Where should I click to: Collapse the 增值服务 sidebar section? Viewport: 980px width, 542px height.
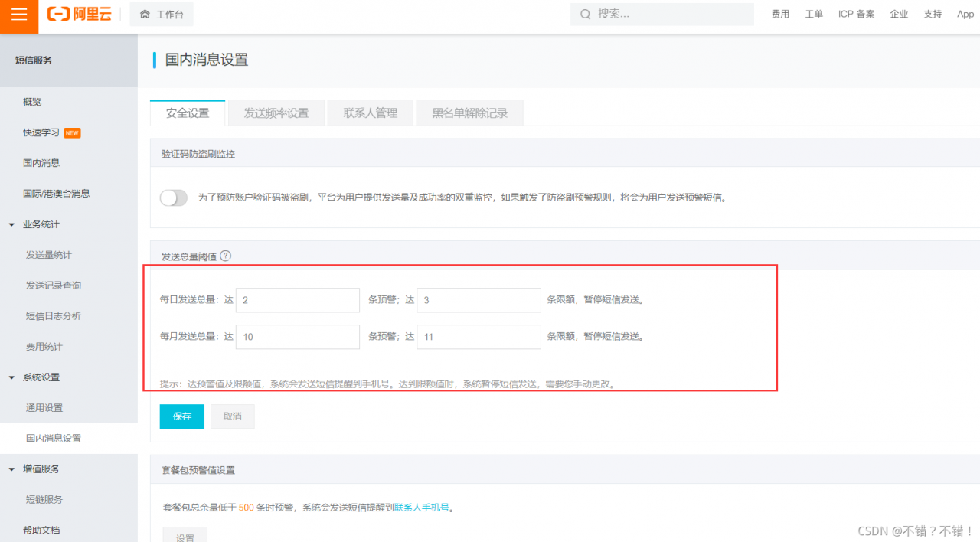(11, 469)
